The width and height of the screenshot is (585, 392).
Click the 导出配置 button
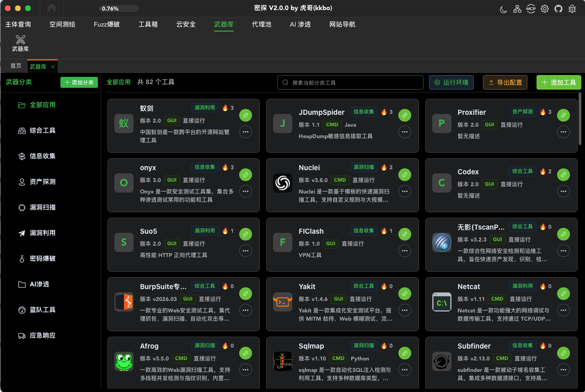click(505, 82)
